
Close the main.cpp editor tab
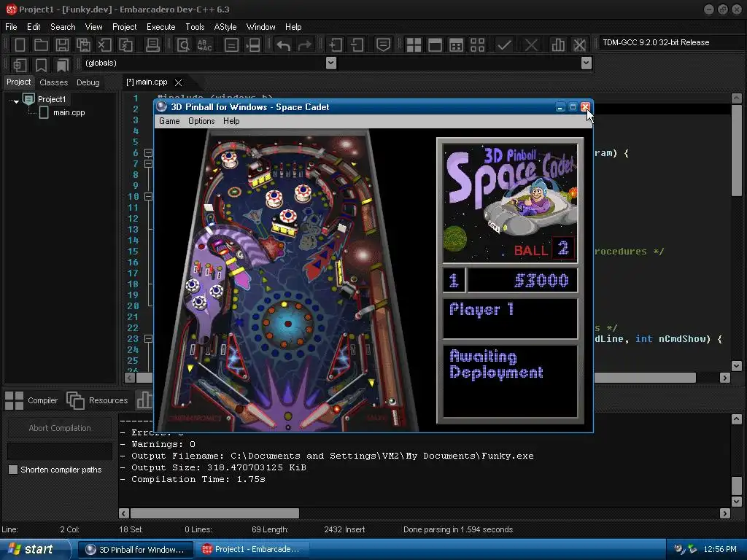[x=178, y=82]
